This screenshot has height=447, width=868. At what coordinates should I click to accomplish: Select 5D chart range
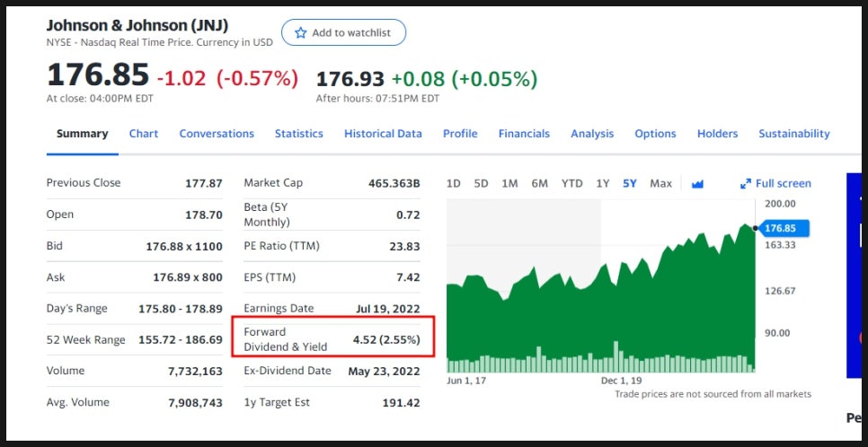(x=481, y=184)
